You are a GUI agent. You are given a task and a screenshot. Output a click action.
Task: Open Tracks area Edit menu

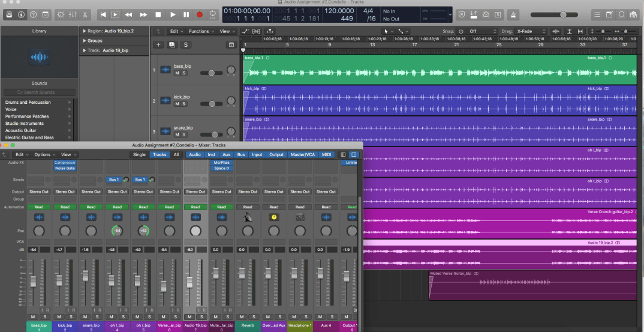click(177, 31)
